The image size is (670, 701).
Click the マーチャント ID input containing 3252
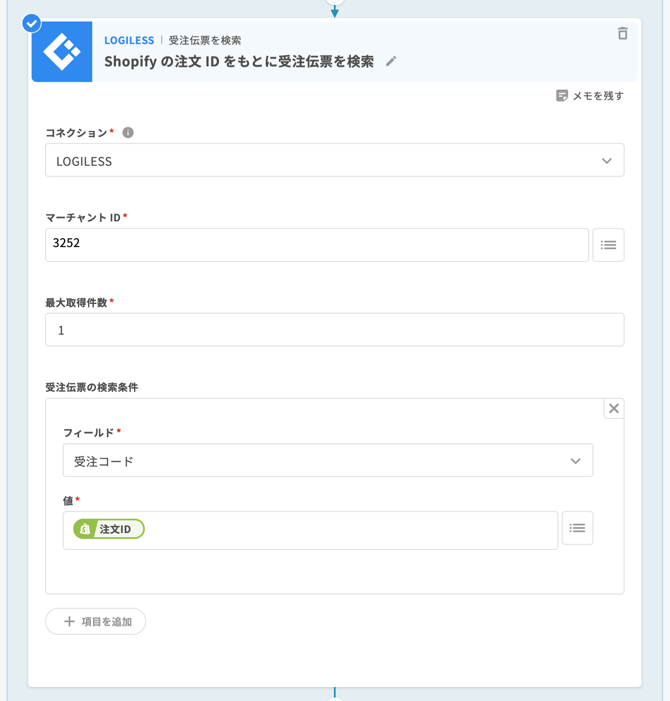pyautogui.click(x=316, y=245)
